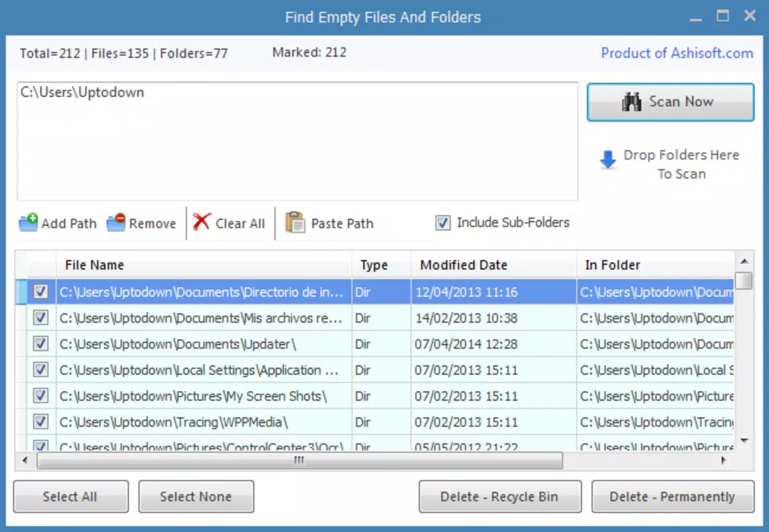Click the Select None button
The height and width of the screenshot is (532, 769).
196,497
